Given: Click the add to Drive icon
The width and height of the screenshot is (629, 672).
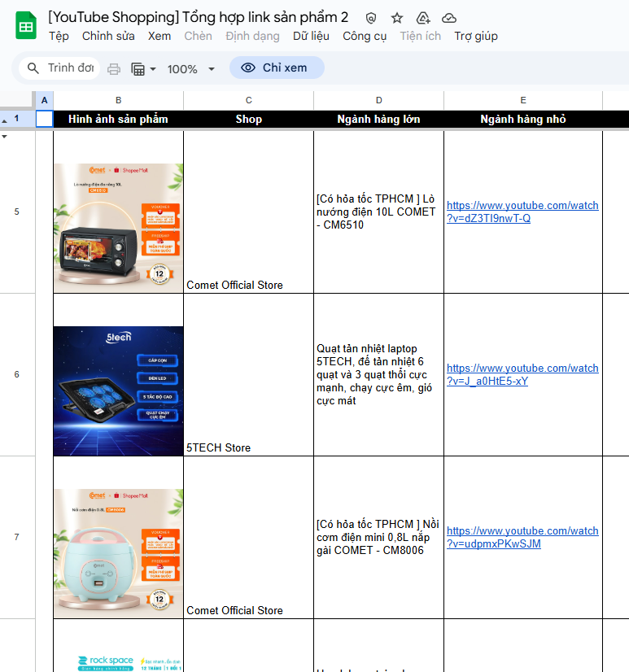Looking at the screenshot, I should (x=423, y=18).
